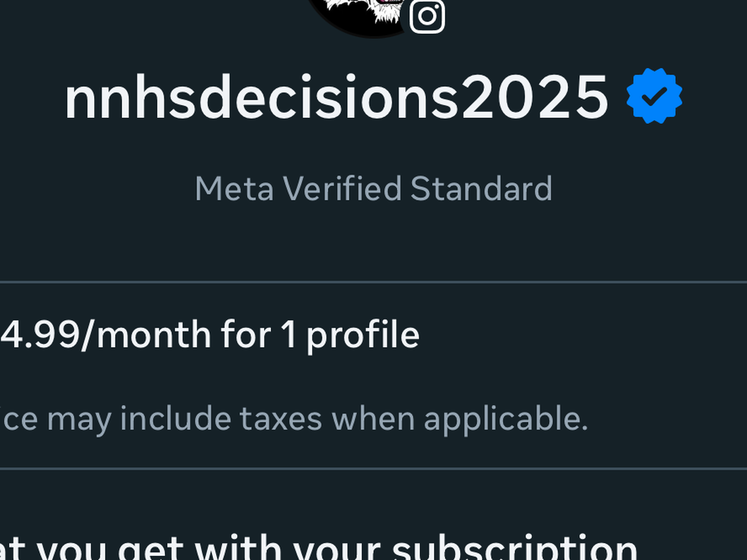
Task: Click the word "Standard" in plan label
Action: pos(481,189)
